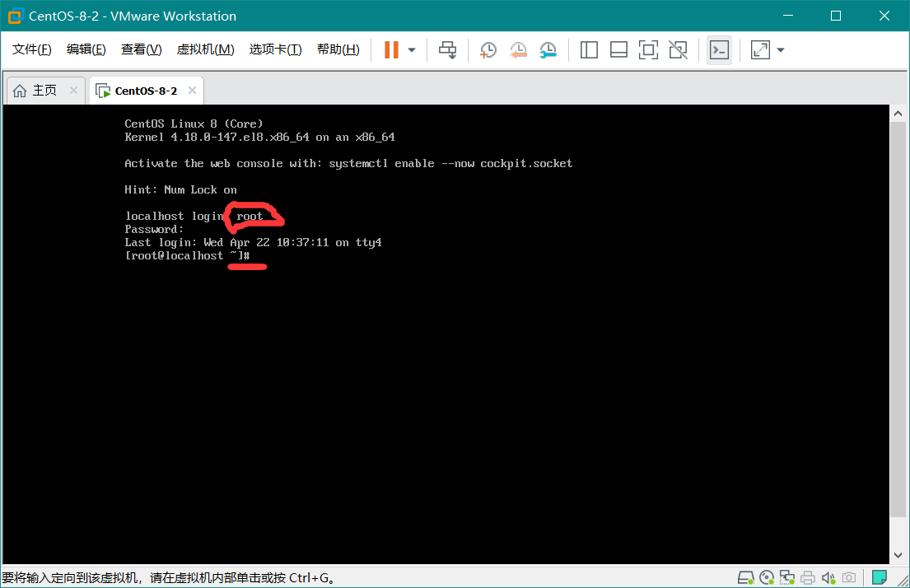Switch to the 主页 tab
Image resolution: width=910 pixels, height=588 pixels.
pyautogui.click(x=37, y=91)
